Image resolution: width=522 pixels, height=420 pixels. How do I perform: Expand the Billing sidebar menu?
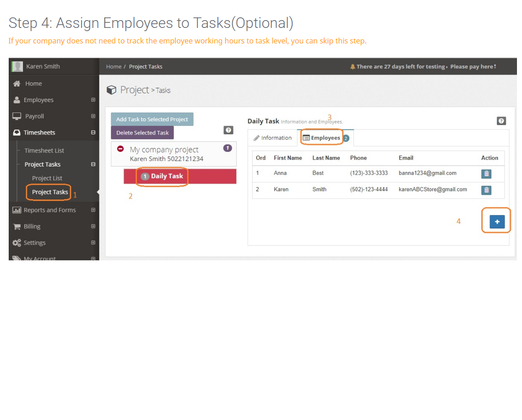[x=93, y=226]
